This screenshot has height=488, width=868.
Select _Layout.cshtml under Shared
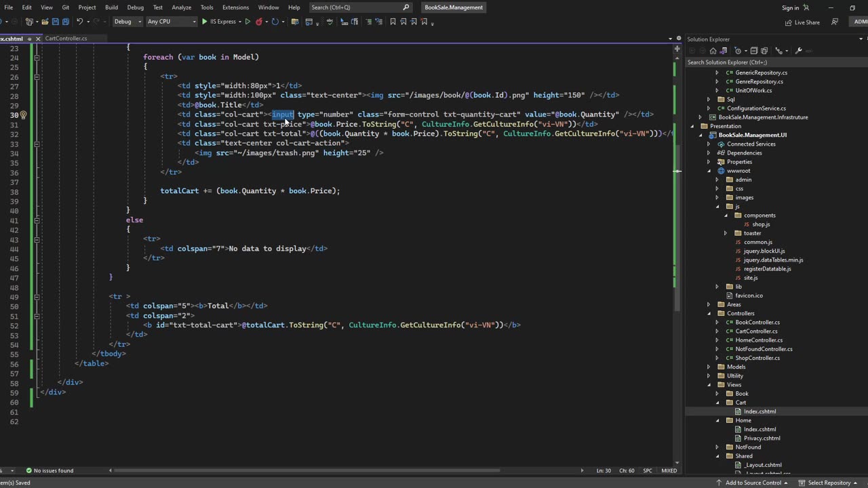[x=762, y=465]
